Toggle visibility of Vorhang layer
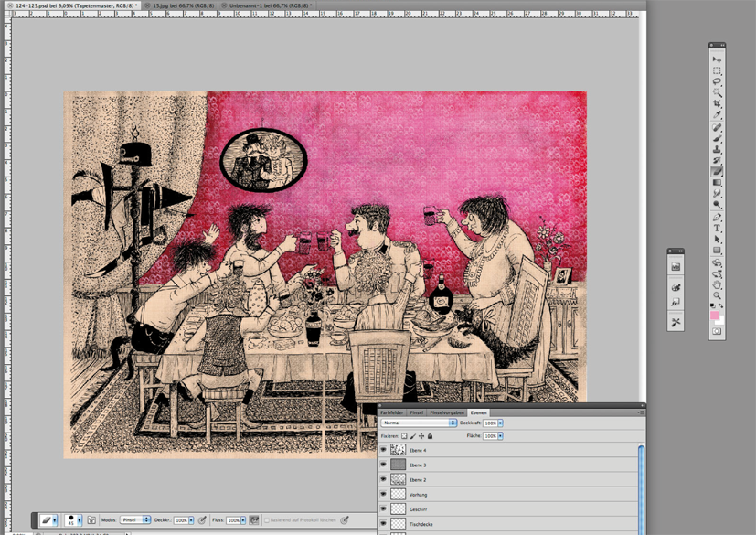This screenshot has width=756, height=535. point(383,495)
